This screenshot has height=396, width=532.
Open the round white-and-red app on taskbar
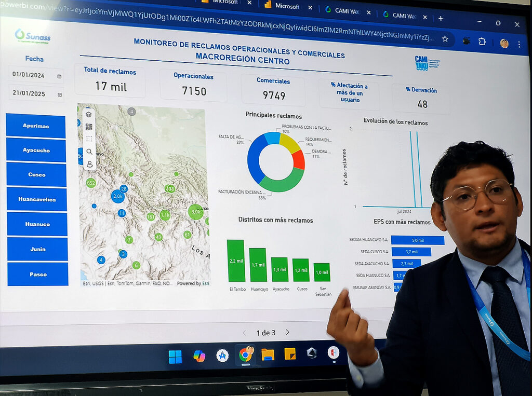(334, 352)
